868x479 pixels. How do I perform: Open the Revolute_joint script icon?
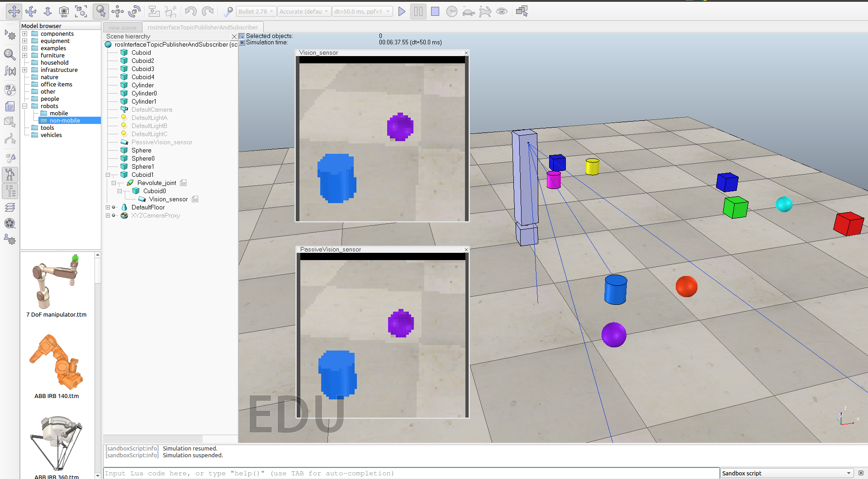(x=183, y=183)
